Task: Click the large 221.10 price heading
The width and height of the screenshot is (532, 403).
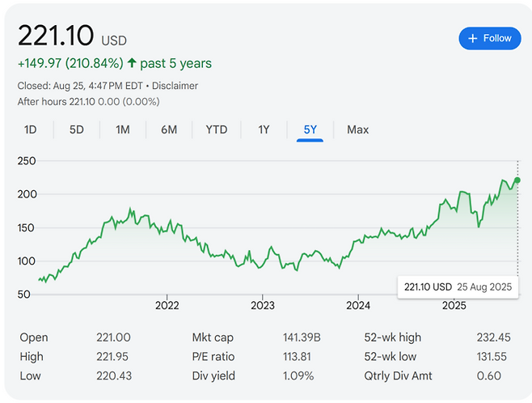Action: point(55,36)
